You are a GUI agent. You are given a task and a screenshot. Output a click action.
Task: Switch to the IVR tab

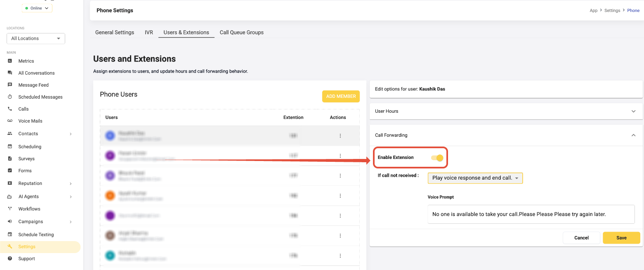click(149, 33)
